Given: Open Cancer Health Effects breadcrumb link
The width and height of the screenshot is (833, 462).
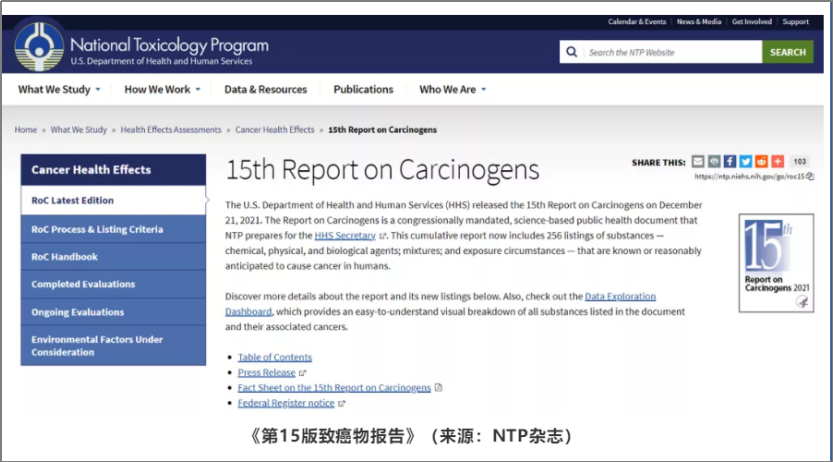Looking at the screenshot, I should tap(275, 130).
